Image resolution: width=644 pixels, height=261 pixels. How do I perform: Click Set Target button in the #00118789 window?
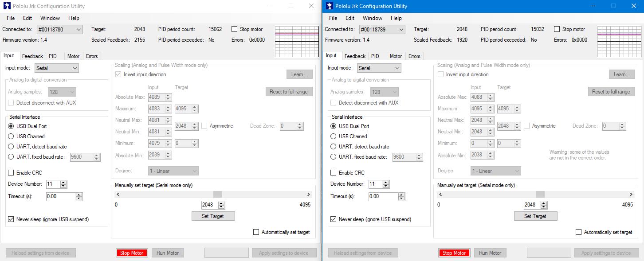pos(535,216)
